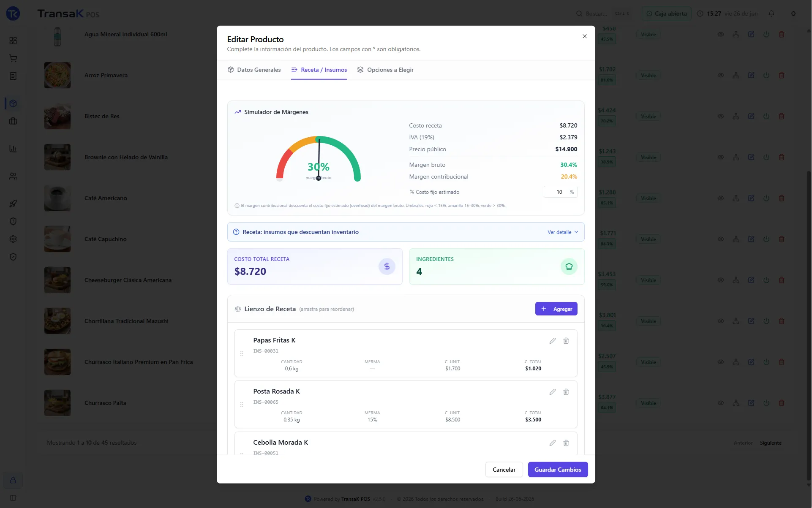Click the lock icon in sidebar
This screenshot has width=812, height=508.
tap(13, 480)
